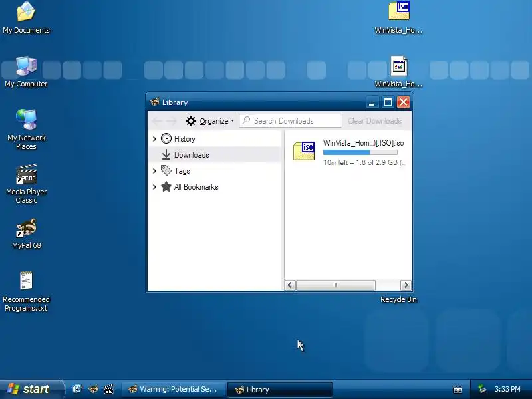This screenshot has height=399, width=532.
Task: Click the Tags icon in Library sidebar
Action: pos(166,170)
